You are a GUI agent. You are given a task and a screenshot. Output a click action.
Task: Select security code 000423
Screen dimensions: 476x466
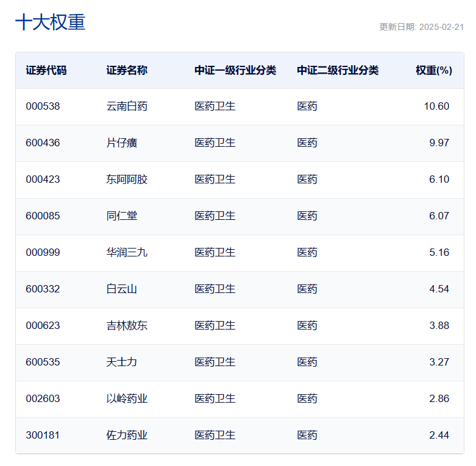[x=43, y=180]
